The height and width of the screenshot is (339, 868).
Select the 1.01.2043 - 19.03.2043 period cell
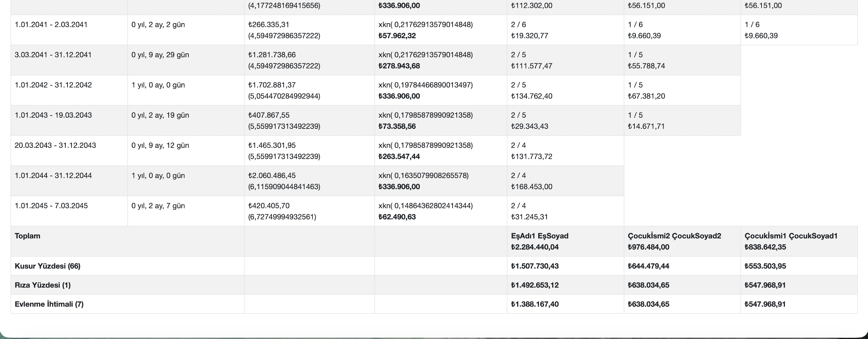[53, 115]
